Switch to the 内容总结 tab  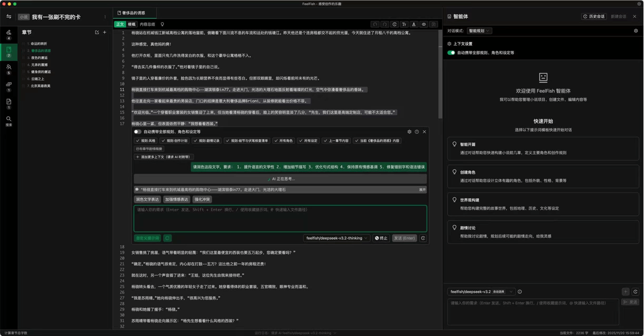click(x=147, y=24)
